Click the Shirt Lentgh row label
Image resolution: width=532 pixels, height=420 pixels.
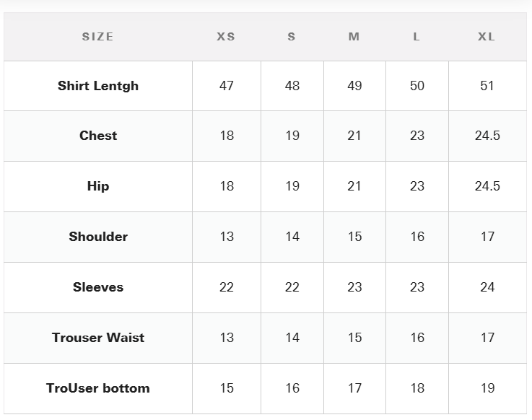tap(98, 86)
